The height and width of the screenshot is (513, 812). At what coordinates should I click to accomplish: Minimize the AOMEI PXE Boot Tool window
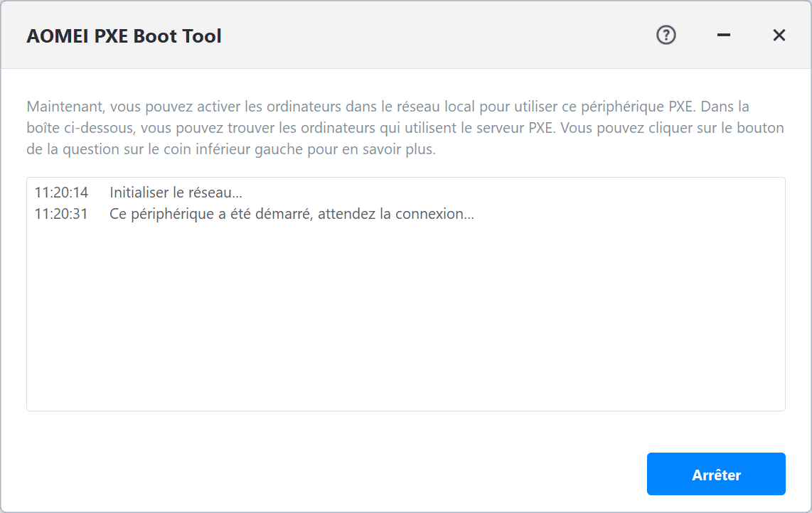(724, 35)
